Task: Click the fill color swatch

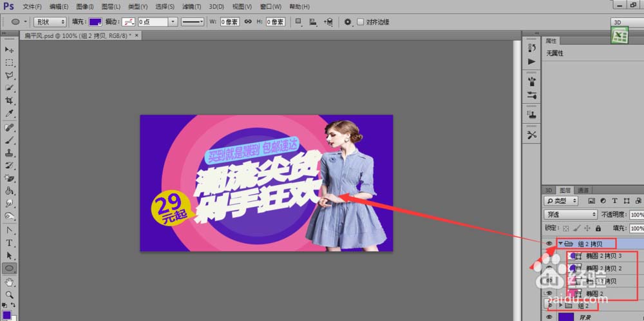Action: (x=95, y=22)
